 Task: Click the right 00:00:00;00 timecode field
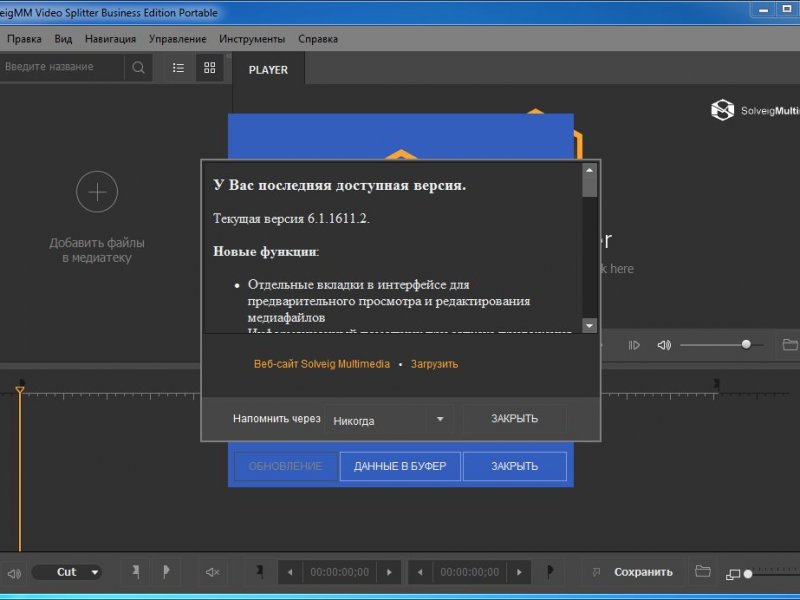(469, 572)
